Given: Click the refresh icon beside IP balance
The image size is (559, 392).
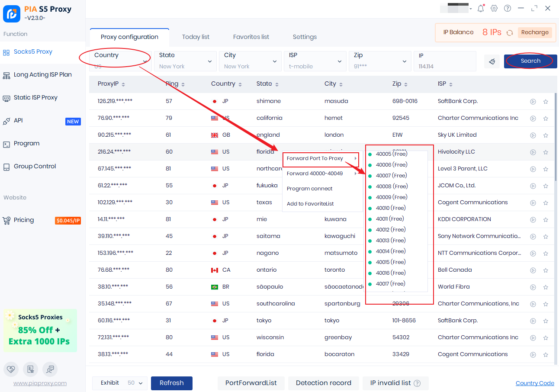Looking at the screenshot, I should [x=510, y=32].
